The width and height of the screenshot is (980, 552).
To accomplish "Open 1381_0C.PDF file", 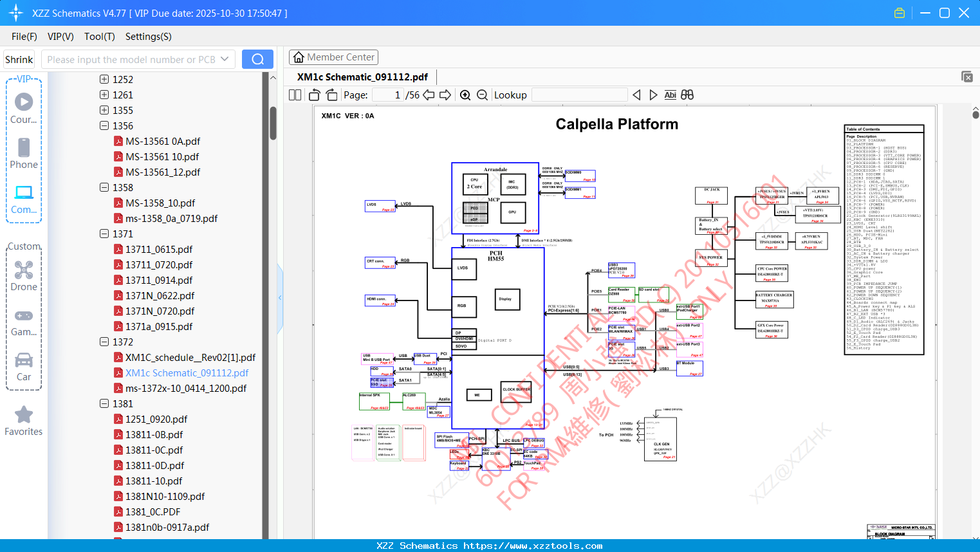I will [x=153, y=511].
